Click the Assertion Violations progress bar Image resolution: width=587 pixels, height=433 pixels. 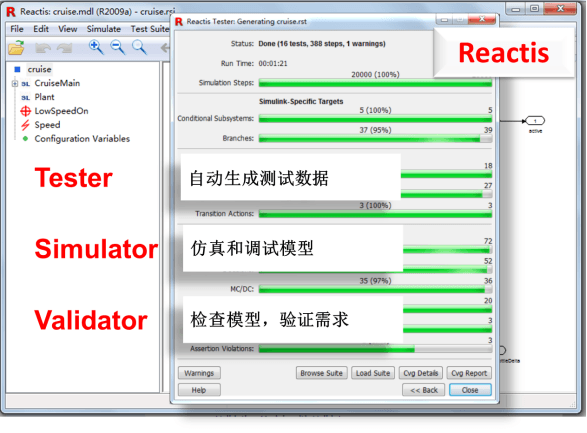click(x=375, y=349)
